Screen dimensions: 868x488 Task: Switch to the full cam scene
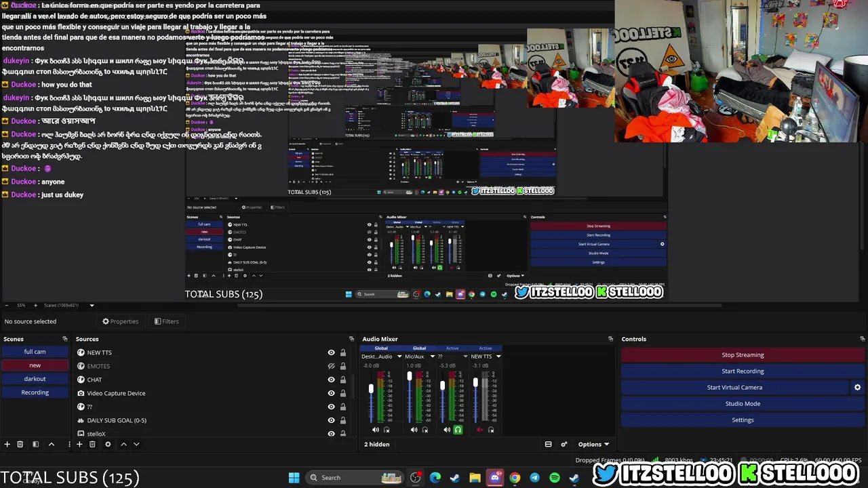click(x=35, y=352)
